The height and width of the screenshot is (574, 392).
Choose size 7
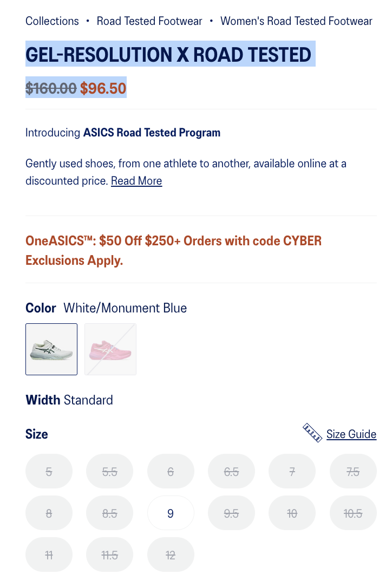point(292,472)
